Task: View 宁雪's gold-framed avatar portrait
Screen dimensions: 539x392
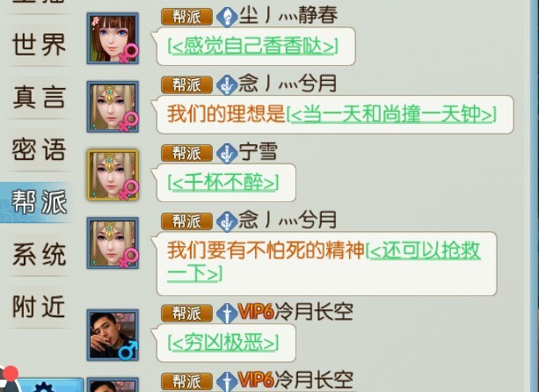Action: [113, 175]
